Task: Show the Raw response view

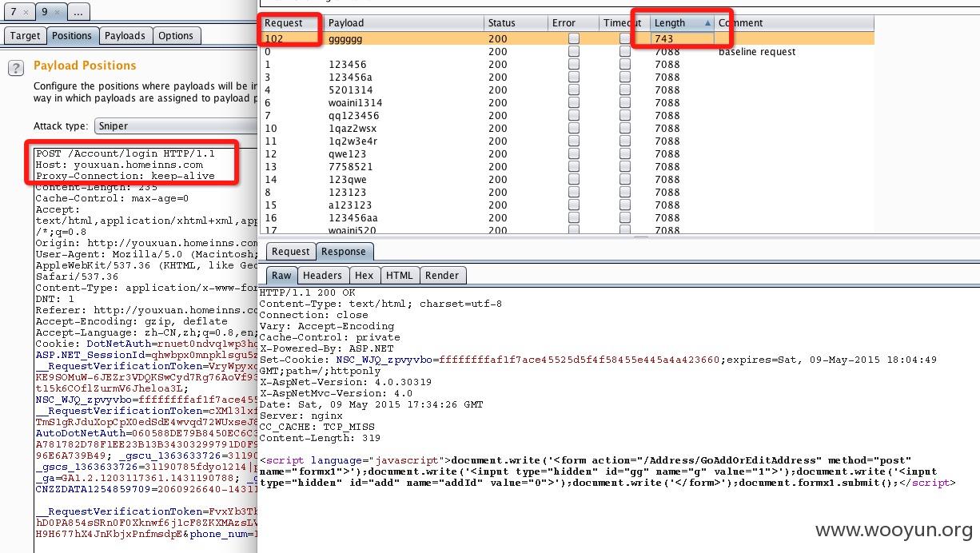Action: (281, 275)
